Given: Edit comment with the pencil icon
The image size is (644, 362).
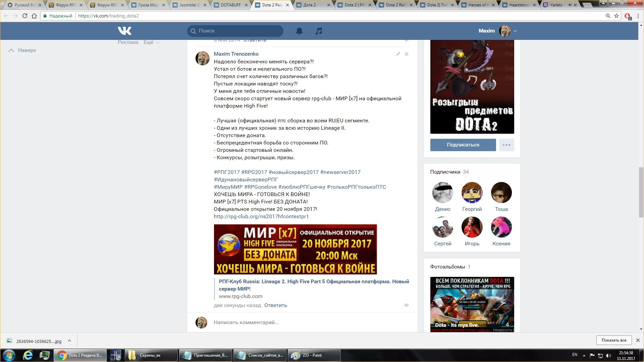Looking at the screenshot, I should (398, 54).
